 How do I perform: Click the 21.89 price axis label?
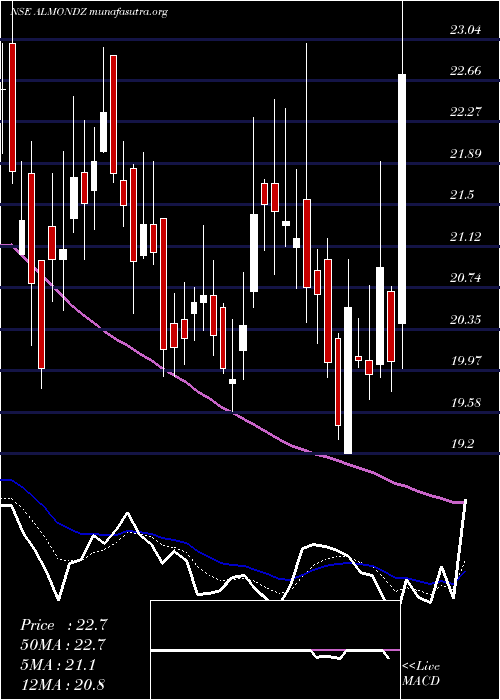coord(466,154)
